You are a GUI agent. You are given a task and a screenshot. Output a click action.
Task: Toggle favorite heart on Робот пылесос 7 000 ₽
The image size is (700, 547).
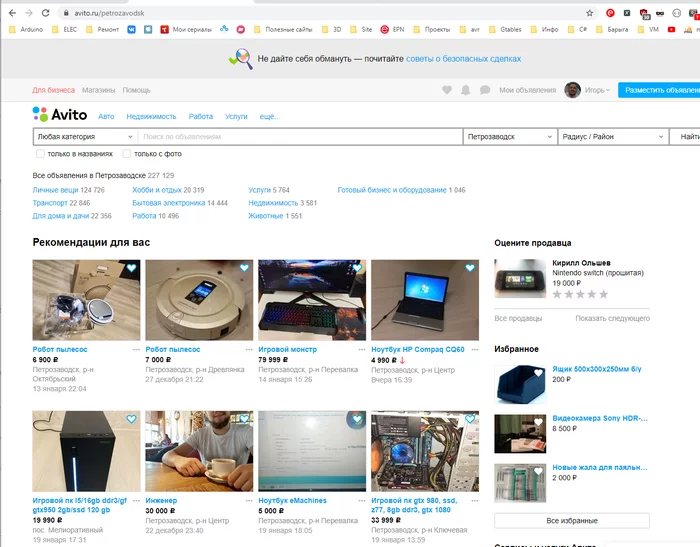[x=244, y=268]
